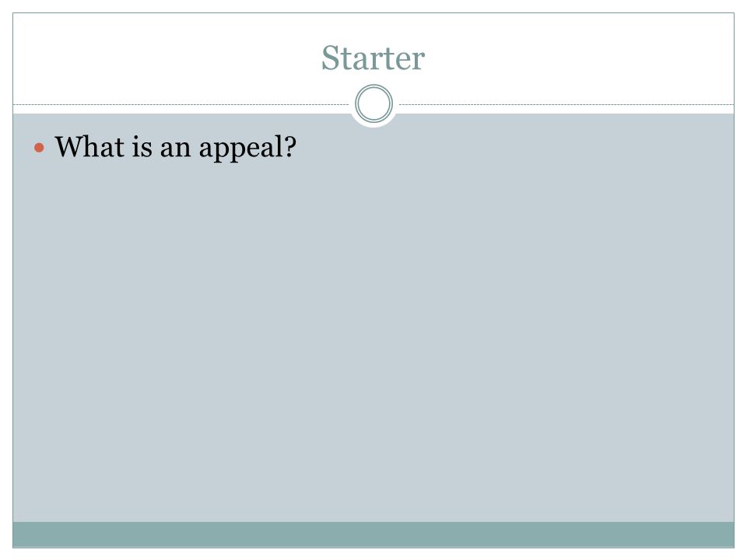Click the dark teal footer bar
Screen dimensions: 747x560
[x=373, y=534]
